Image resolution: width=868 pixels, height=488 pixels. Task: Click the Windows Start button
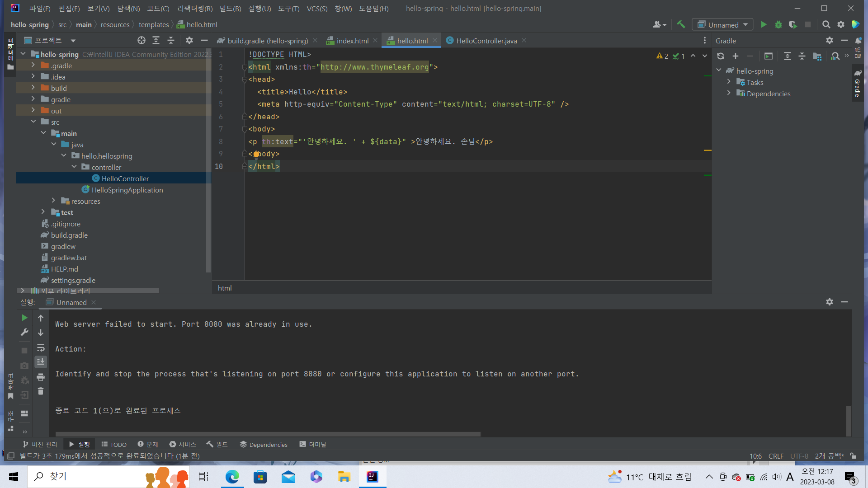(x=14, y=477)
